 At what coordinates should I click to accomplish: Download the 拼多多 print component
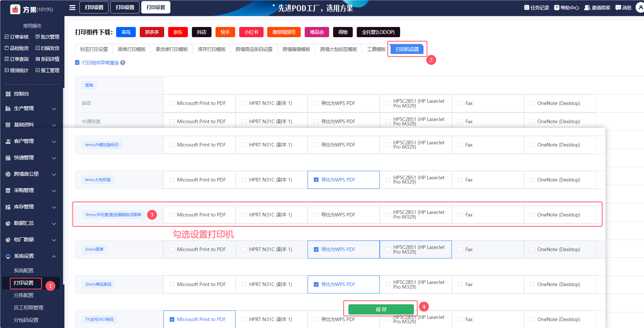pyautogui.click(x=152, y=32)
